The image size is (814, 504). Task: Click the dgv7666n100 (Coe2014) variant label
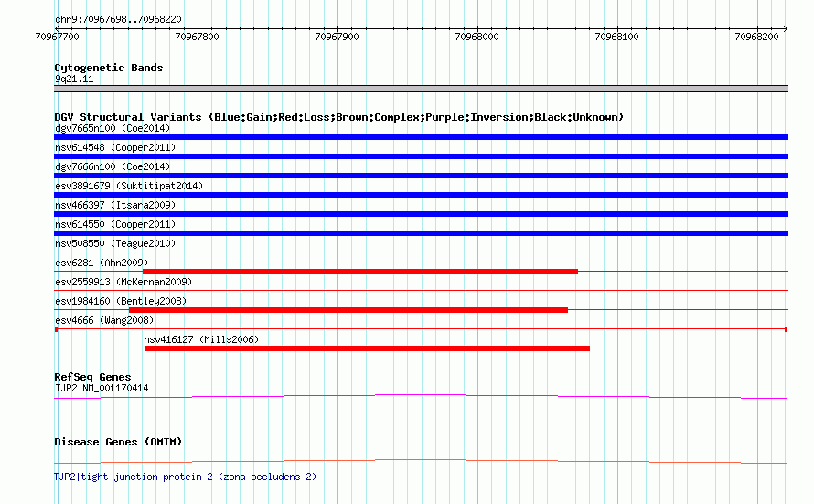[112, 166]
